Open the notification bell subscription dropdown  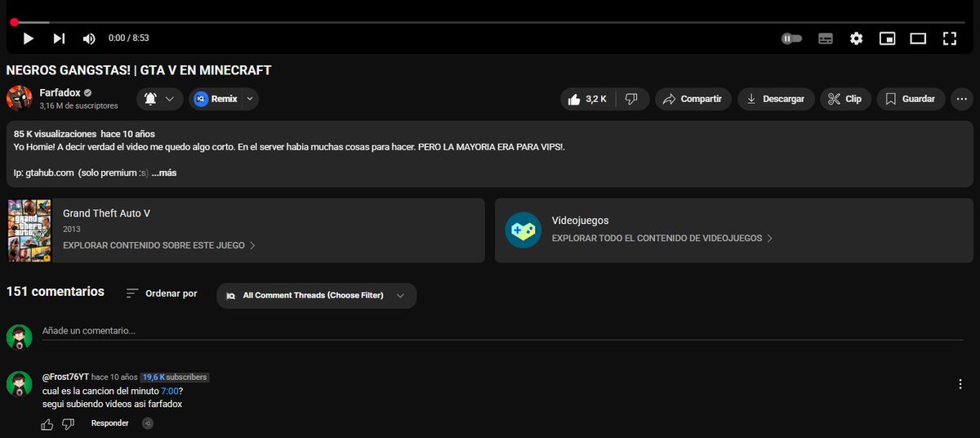[159, 99]
